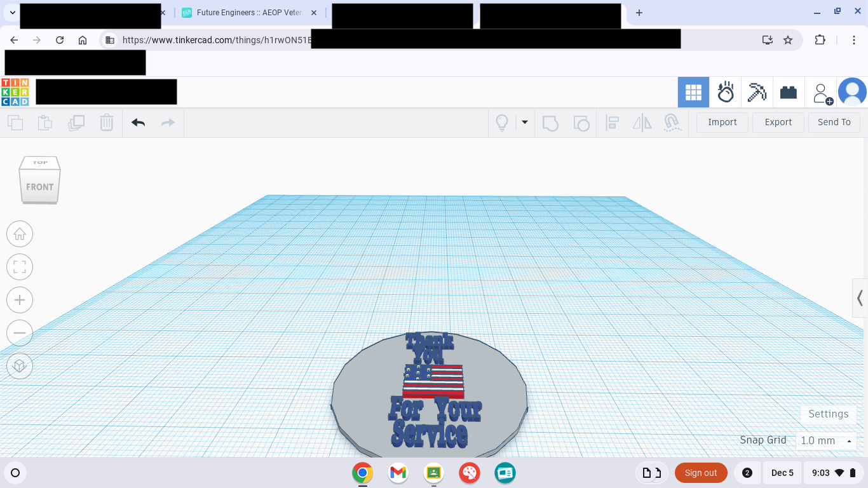868x488 pixels.
Task: Expand the shapes panel side chevron
Action: [x=860, y=297]
